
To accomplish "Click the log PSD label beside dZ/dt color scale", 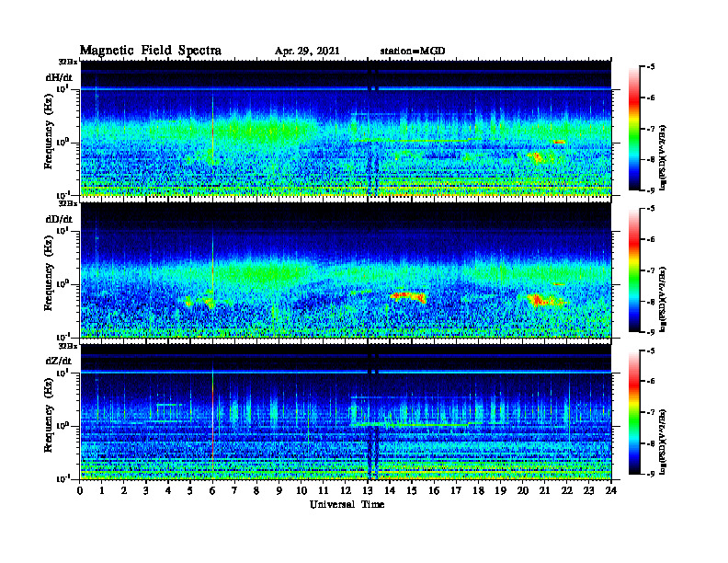I will [x=663, y=442].
